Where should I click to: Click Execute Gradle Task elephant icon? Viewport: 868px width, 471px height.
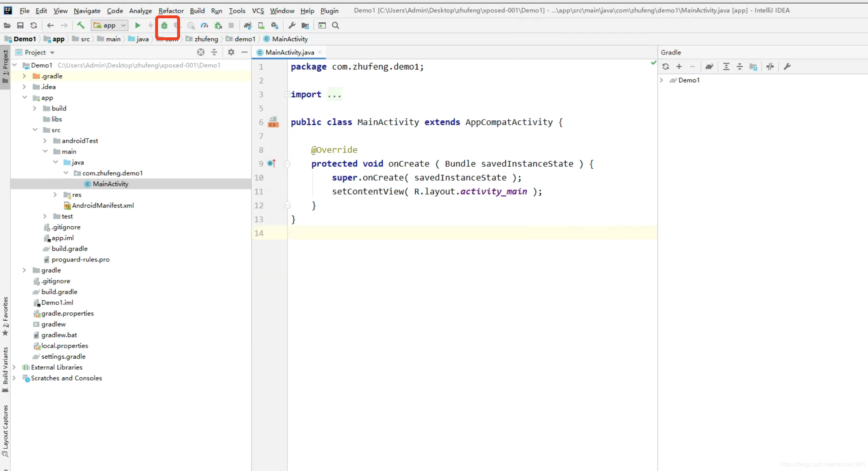click(x=709, y=67)
